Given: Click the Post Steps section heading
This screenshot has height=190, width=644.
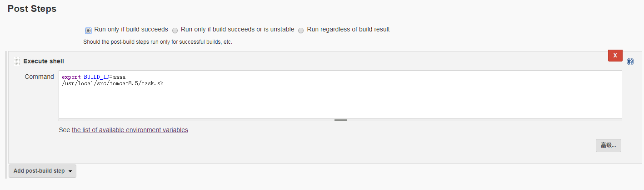Looking at the screenshot, I should (x=32, y=9).
